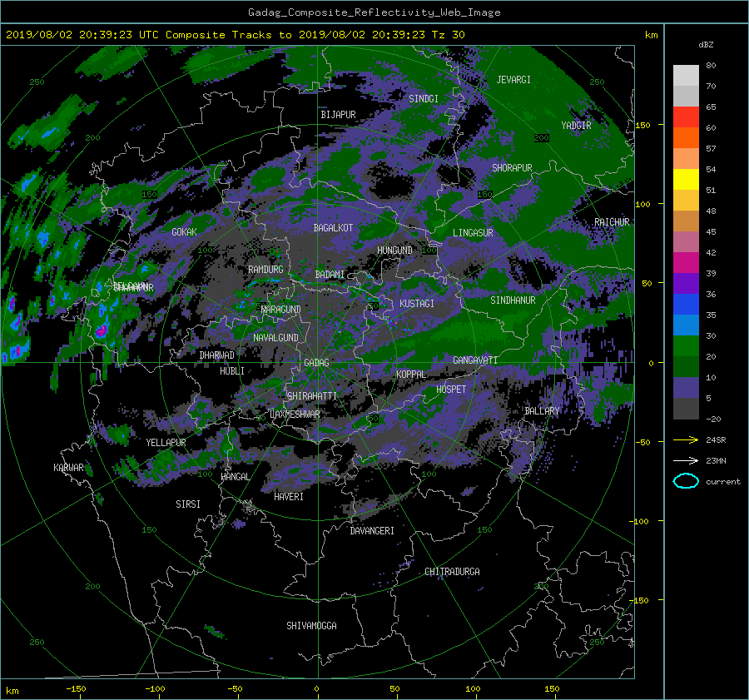Screen dimensions: 749x700
Task: Click the BIJAPUR city label
Action: tap(338, 115)
